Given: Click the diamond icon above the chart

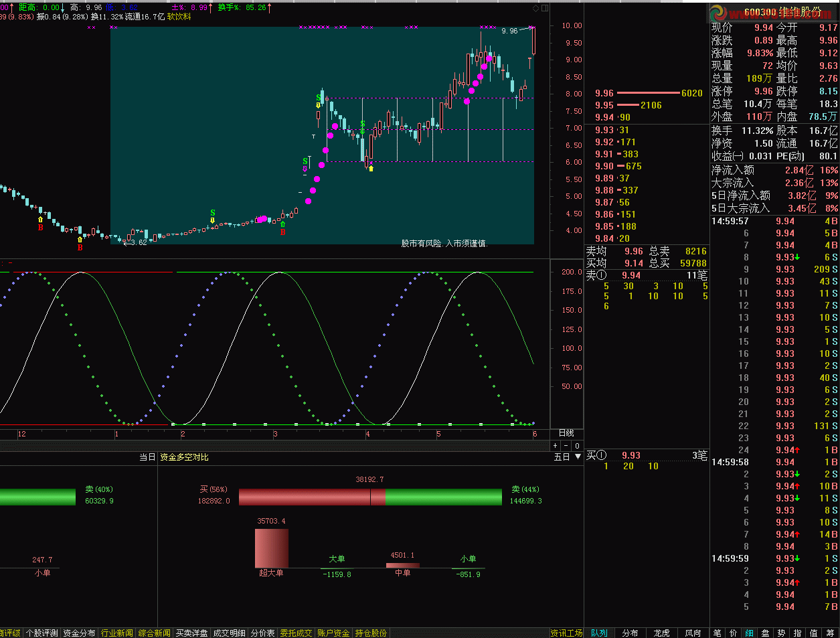Looking at the screenshot, I should (x=535, y=8).
